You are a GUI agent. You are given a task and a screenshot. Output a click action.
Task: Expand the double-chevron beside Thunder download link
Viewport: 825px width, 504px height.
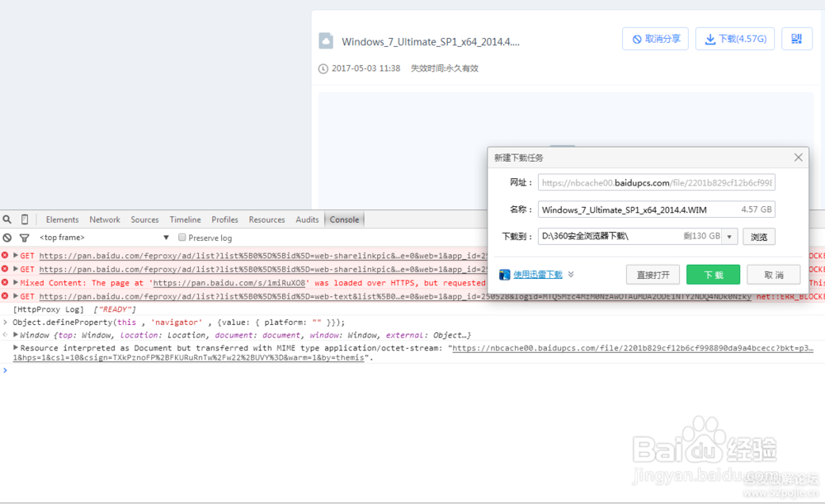571,274
